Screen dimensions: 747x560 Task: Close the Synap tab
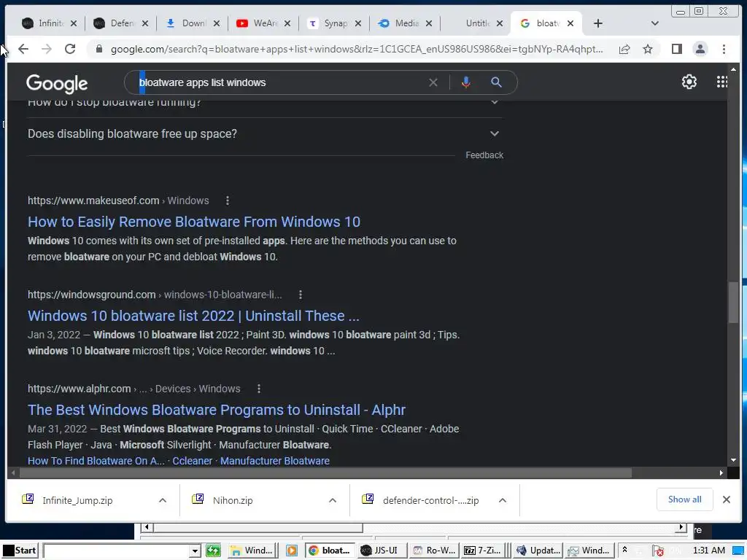click(358, 23)
